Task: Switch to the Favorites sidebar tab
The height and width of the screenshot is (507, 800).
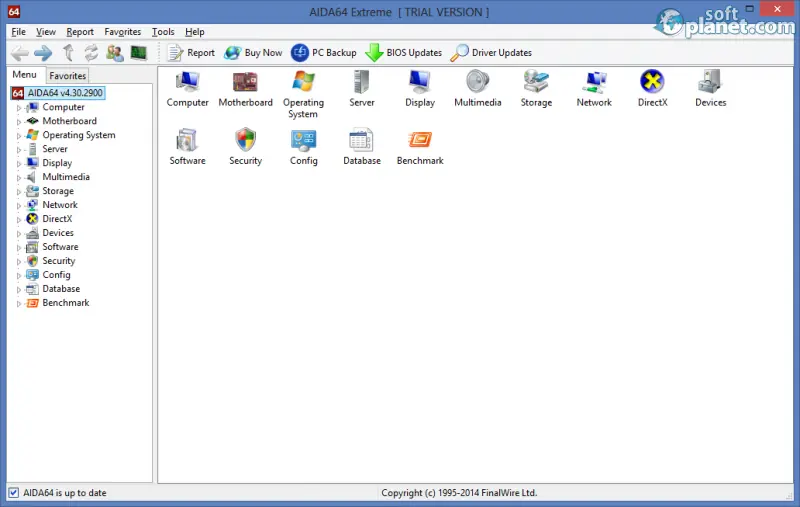Action: (67, 75)
